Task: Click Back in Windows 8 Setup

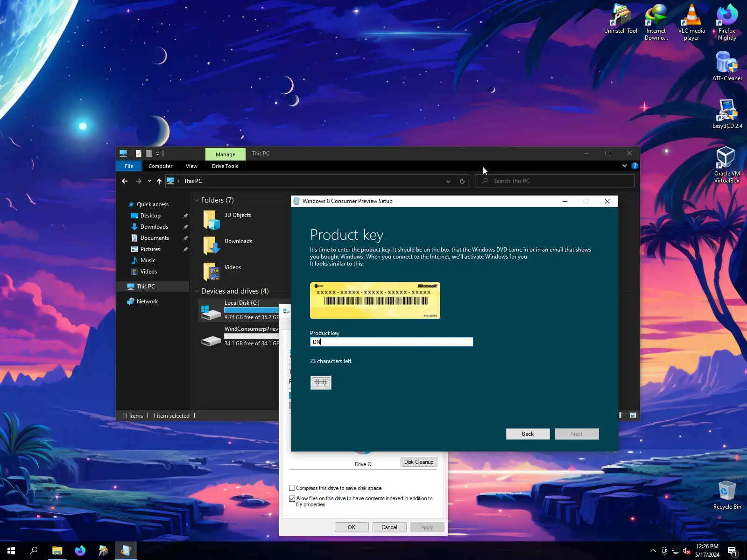Action: click(x=528, y=434)
